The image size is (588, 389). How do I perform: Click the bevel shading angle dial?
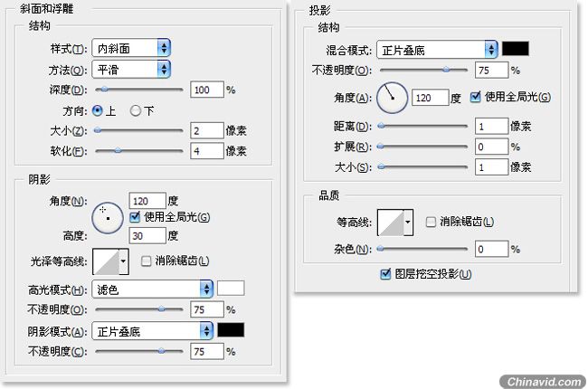point(108,216)
